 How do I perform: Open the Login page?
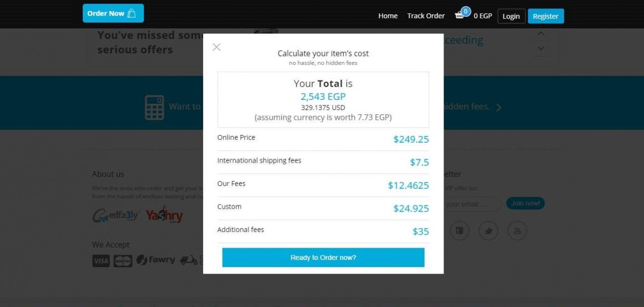[x=511, y=16]
